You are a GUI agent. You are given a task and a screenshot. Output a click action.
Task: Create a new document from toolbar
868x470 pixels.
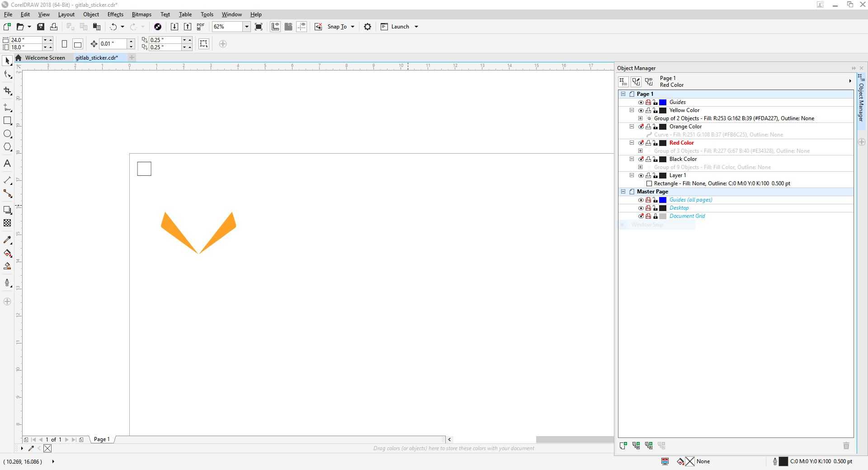[7, 27]
